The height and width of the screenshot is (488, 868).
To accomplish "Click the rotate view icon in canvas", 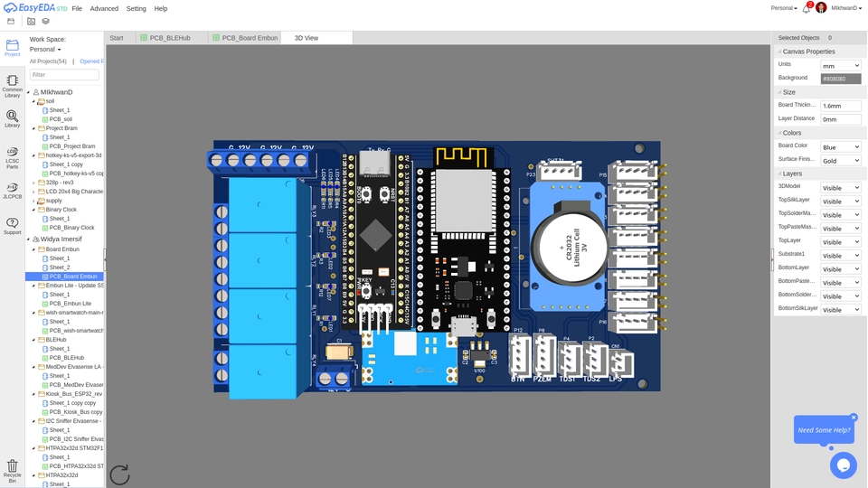I will (119, 474).
